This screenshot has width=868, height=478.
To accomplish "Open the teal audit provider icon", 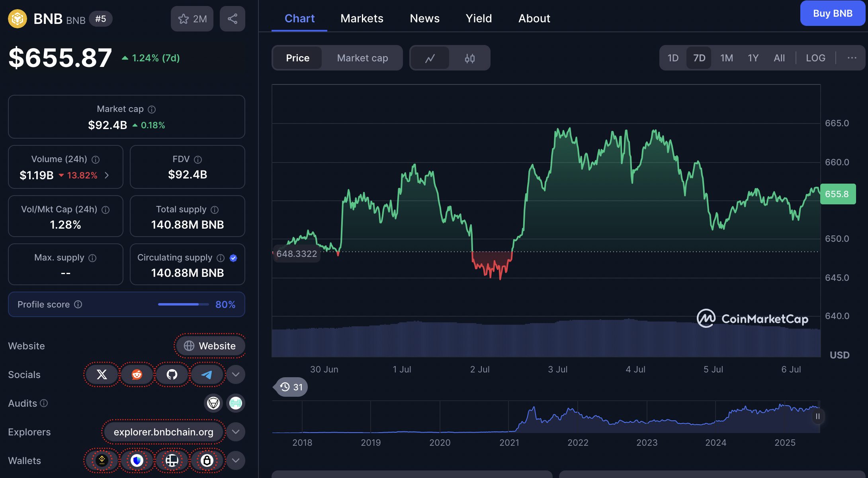I will pyautogui.click(x=236, y=403).
